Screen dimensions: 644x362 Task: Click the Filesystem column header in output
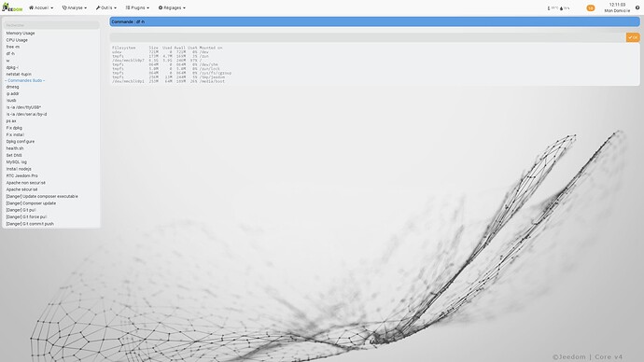click(123, 48)
